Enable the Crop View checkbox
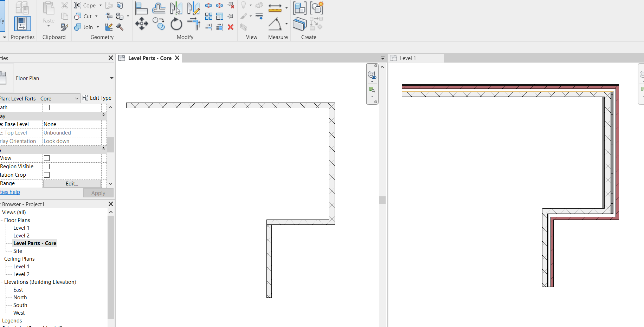644x327 pixels. click(x=46, y=158)
